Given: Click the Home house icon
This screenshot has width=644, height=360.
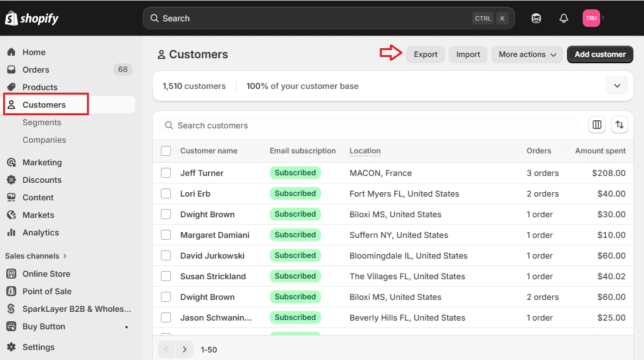Looking at the screenshot, I should click(x=11, y=52).
